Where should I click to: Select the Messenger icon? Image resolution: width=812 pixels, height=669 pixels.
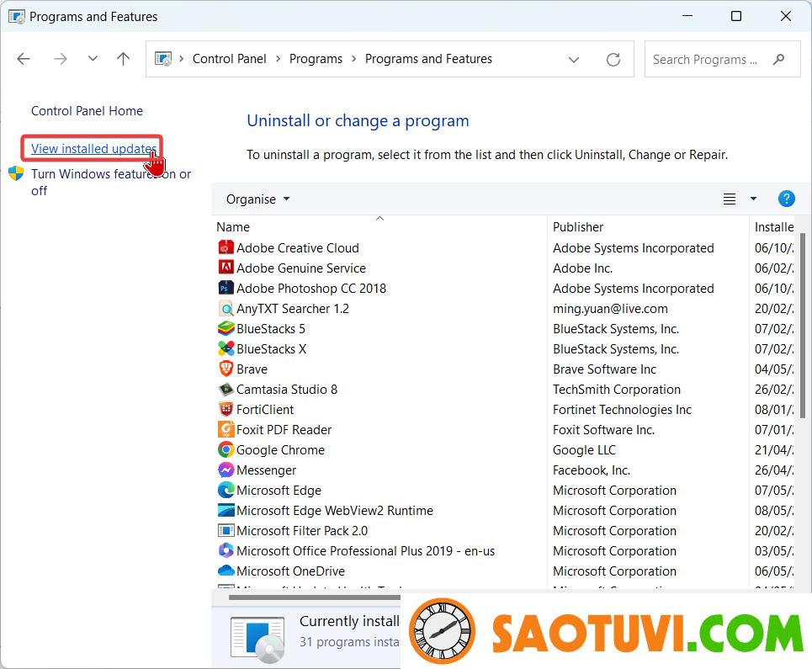click(226, 470)
